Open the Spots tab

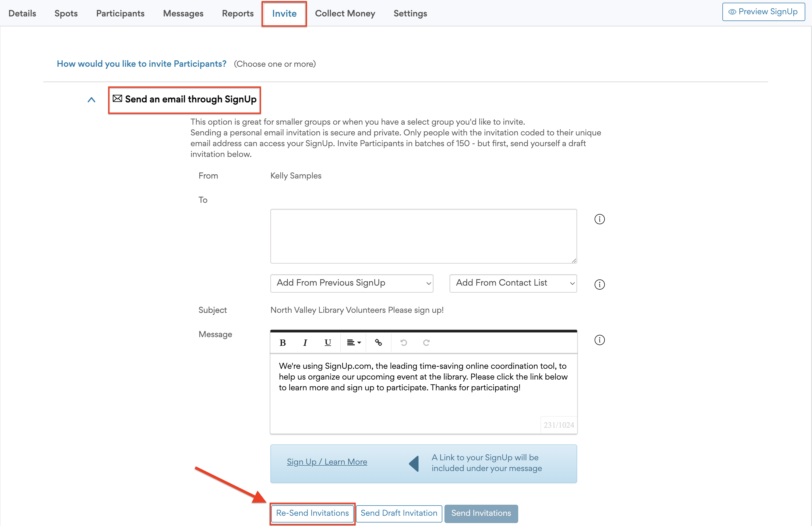point(66,13)
